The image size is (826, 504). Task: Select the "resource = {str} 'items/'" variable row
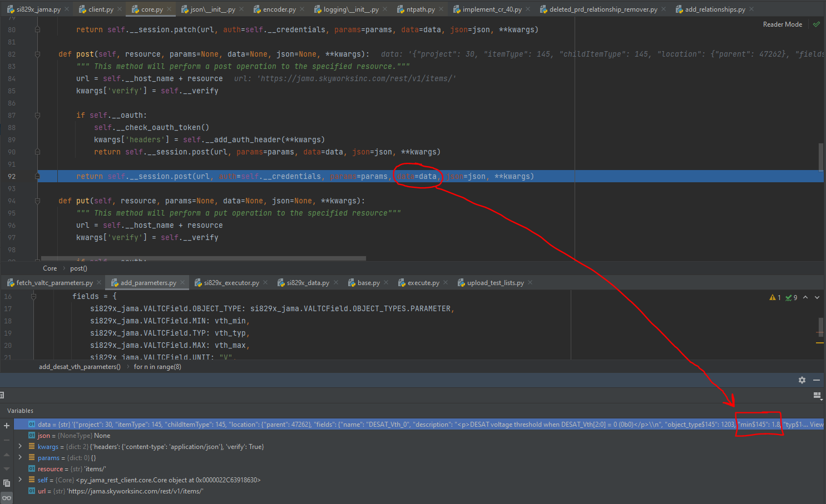click(x=418, y=469)
